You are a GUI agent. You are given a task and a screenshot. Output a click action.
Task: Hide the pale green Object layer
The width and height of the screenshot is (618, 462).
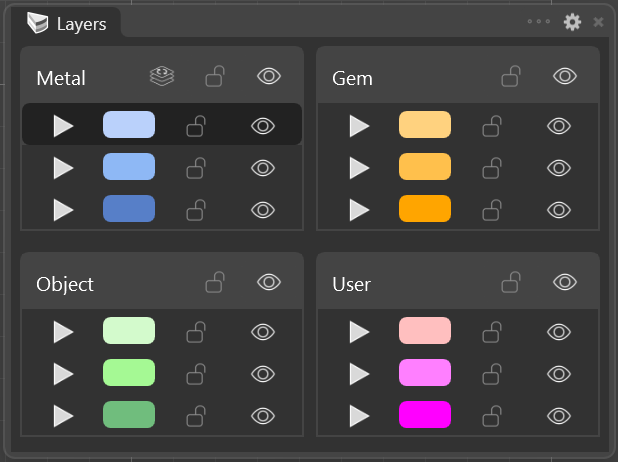coord(263,332)
